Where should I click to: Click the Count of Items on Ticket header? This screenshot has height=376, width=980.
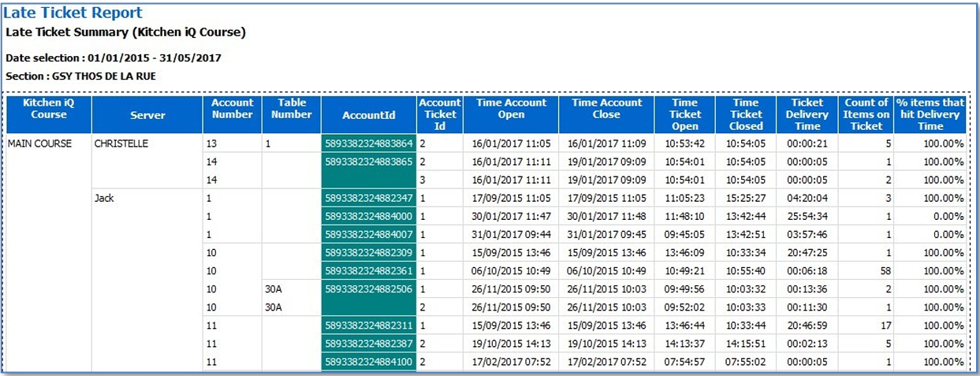866,114
